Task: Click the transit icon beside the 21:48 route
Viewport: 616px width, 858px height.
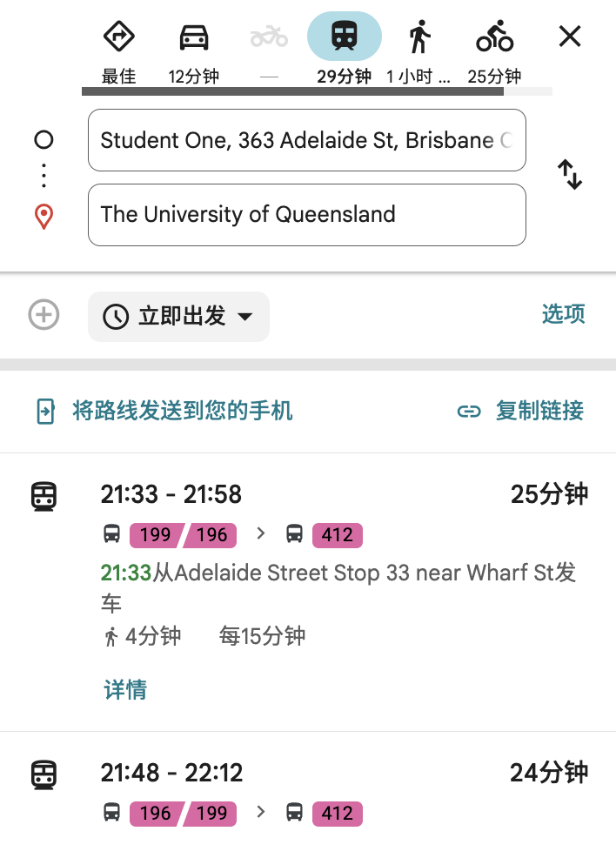Action: tap(44, 774)
